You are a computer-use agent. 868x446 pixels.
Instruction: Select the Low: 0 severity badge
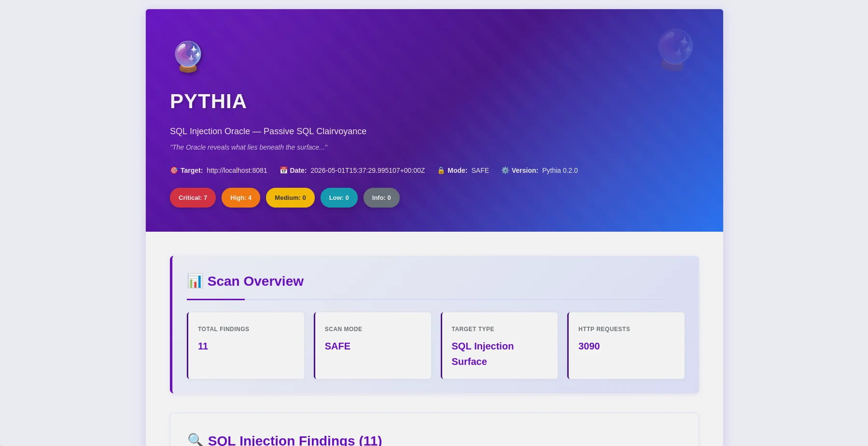tap(339, 198)
